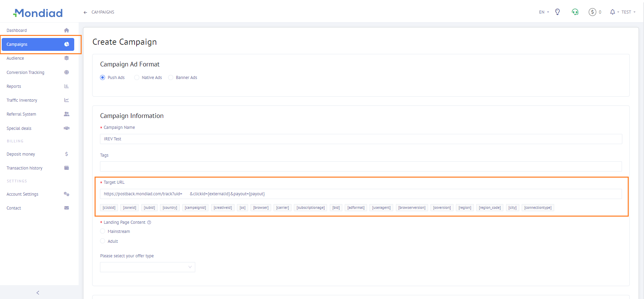Screen dimensions: 644x299
Task: Expand the EN language selector
Action: coord(544,12)
